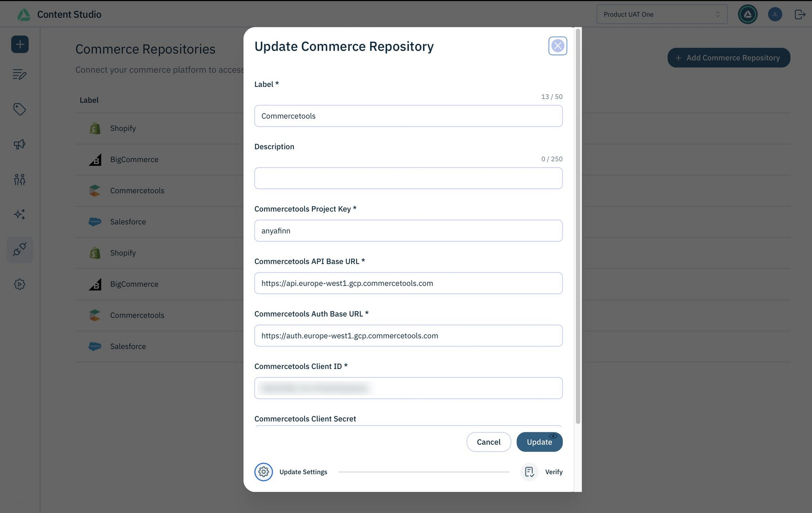The image size is (812, 513).
Task: Open the audiences people icon
Action: tap(19, 179)
